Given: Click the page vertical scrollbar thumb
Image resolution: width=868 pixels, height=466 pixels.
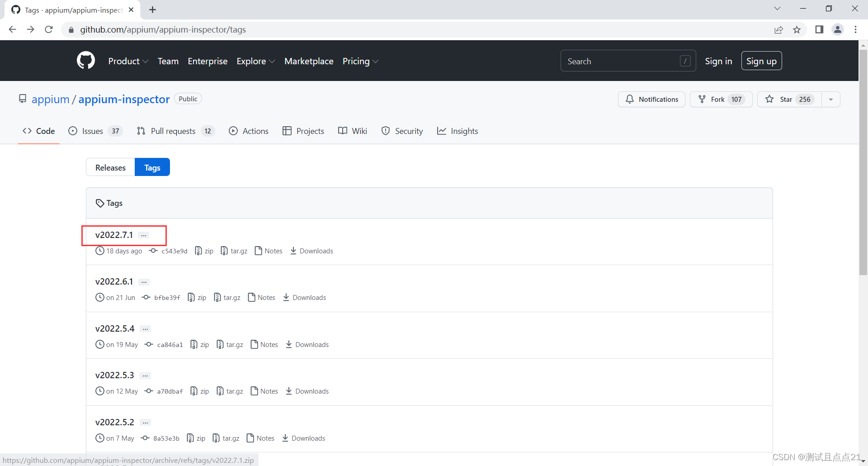Looking at the screenshot, I should coord(863,162).
